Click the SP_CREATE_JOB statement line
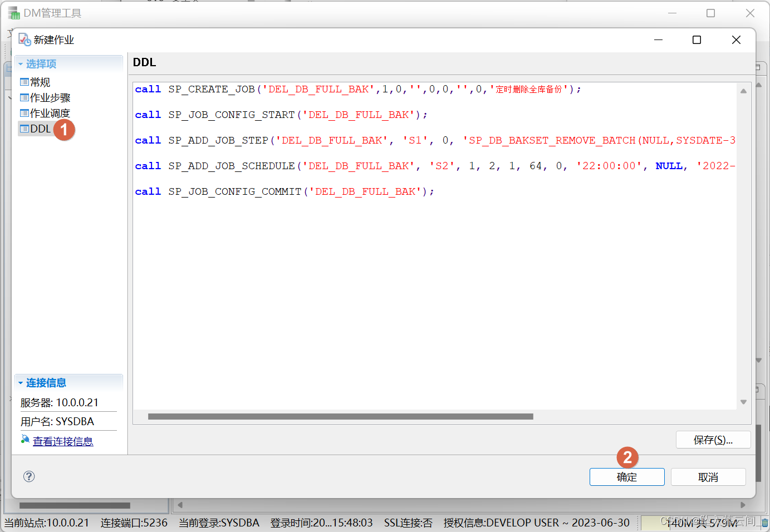The height and width of the screenshot is (532, 770). pyautogui.click(x=358, y=89)
